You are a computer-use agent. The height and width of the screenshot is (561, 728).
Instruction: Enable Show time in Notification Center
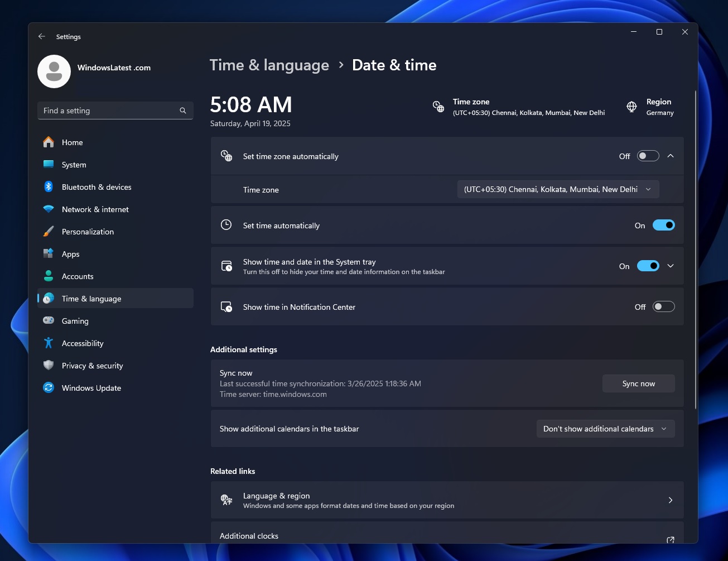[x=663, y=306]
